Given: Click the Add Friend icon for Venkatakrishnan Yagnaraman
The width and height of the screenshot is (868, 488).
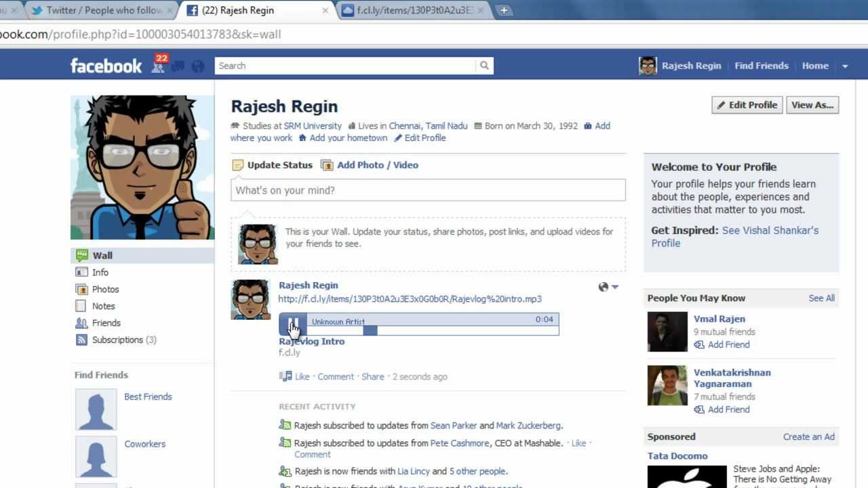Looking at the screenshot, I should click(x=699, y=410).
